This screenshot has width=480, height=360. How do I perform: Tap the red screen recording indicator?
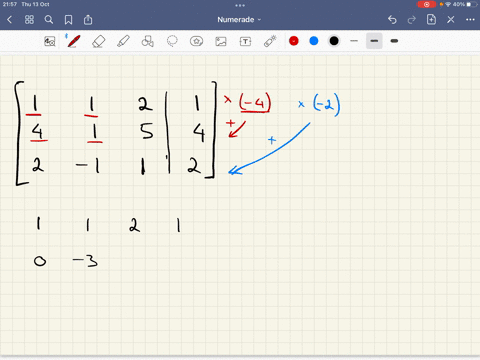[426, 4]
